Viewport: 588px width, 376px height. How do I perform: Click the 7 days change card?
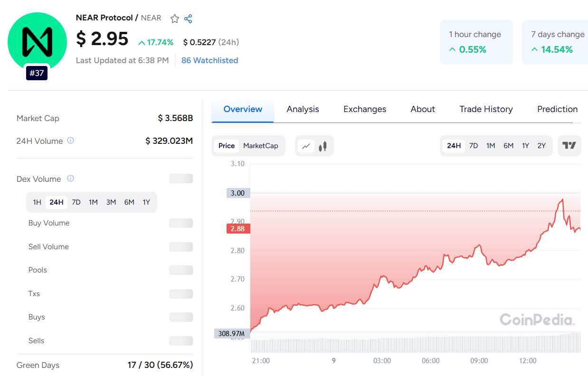pos(555,42)
